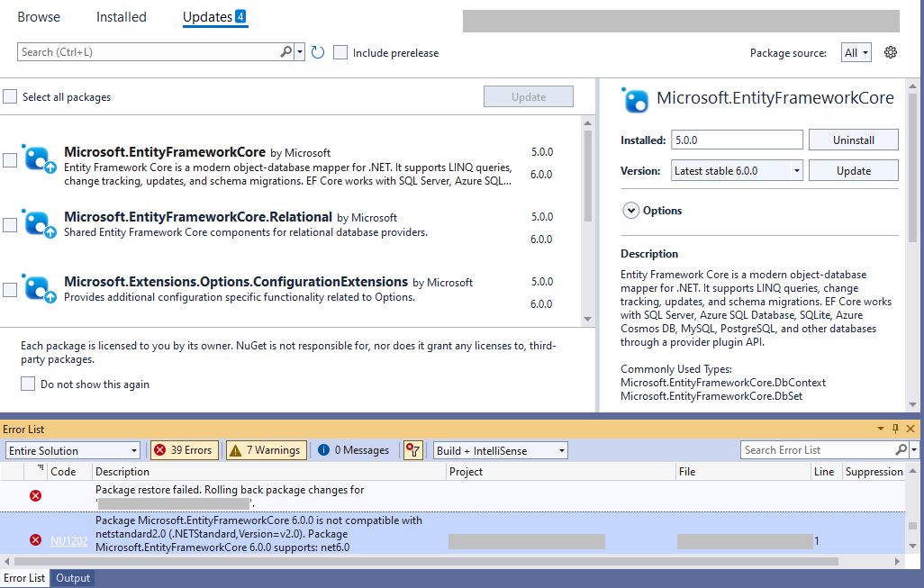Toggle the 39 Errors filter
Viewport: 924px width, 588px height.
click(185, 451)
